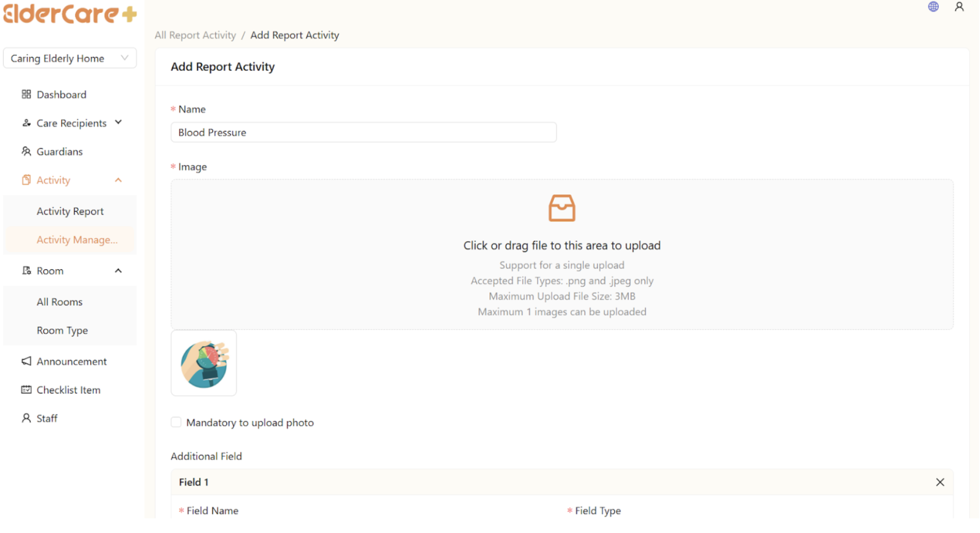Click the Checklist Item calendar icon
The image size is (980, 533).
point(26,389)
